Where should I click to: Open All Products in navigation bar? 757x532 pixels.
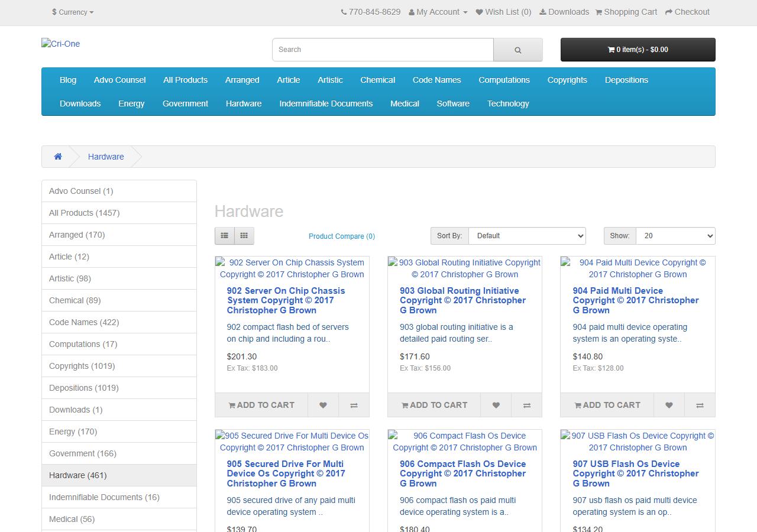pos(186,80)
